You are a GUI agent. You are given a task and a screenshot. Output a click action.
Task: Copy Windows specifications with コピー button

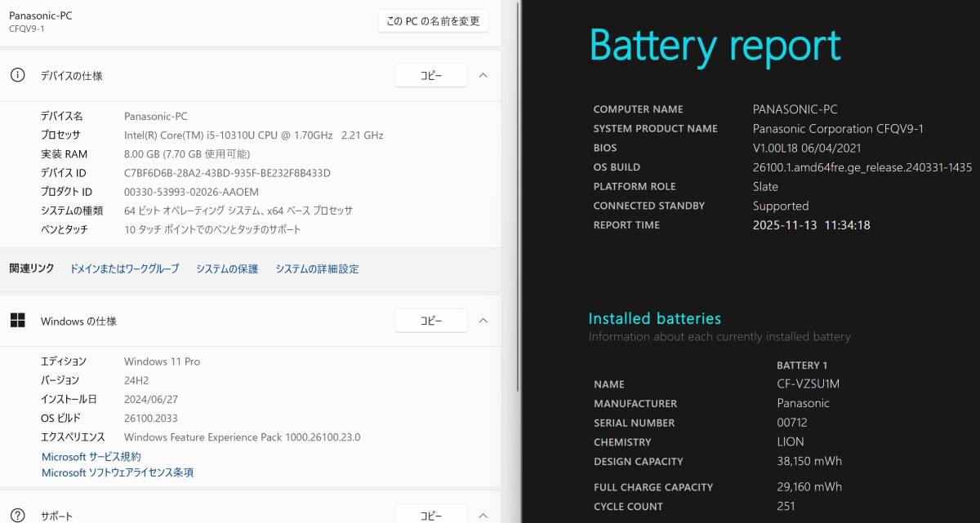pyautogui.click(x=430, y=321)
